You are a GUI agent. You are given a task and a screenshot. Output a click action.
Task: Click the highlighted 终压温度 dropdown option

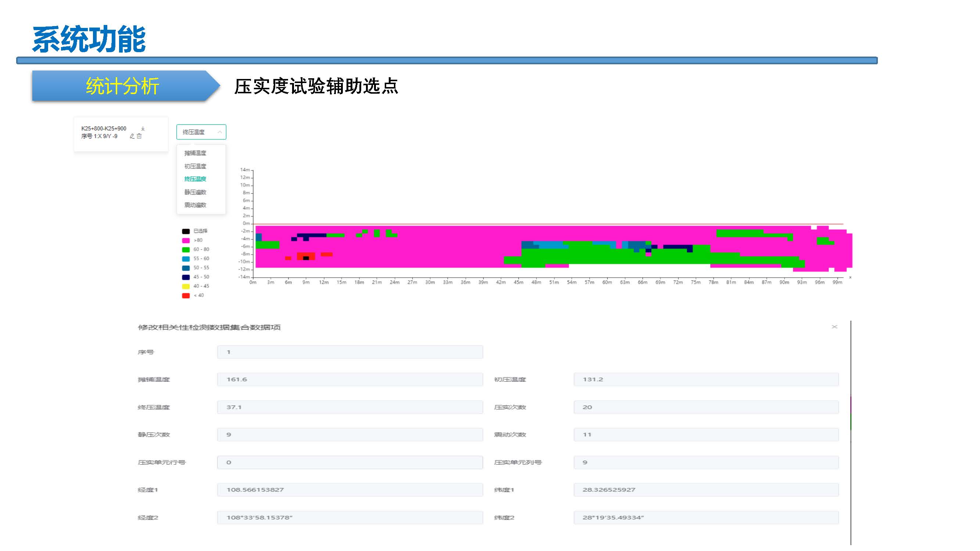click(x=195, y=179)
